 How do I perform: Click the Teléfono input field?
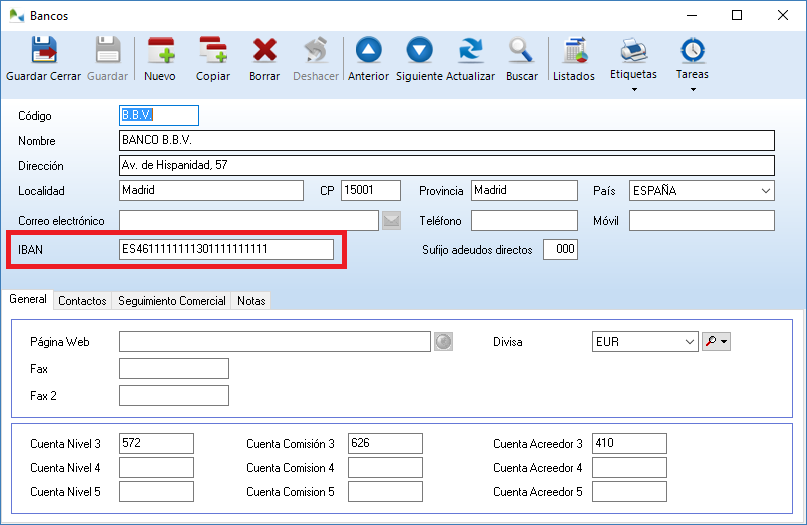tap(524, 221)
